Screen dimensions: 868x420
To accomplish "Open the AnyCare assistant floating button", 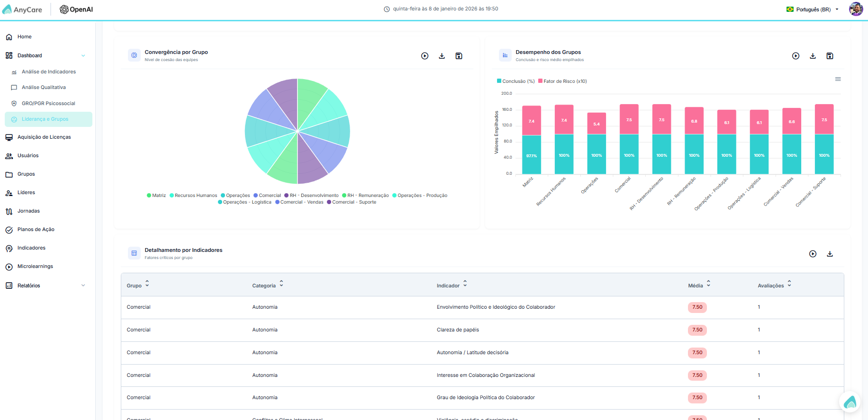I will click(x=850, y=402).
